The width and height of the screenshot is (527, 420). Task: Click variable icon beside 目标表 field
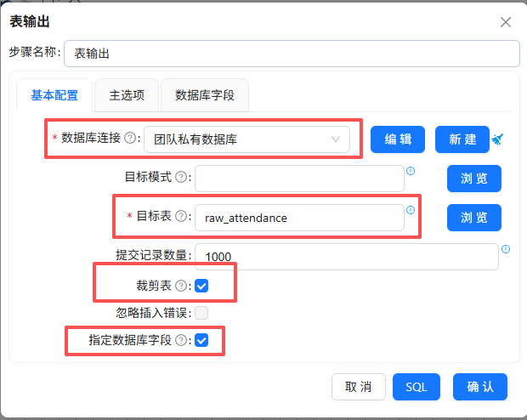[411, 210]
